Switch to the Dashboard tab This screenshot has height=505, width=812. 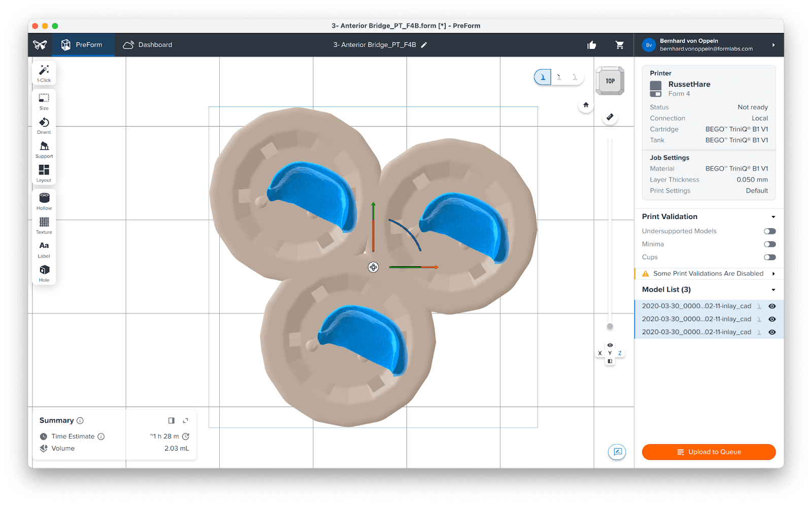coord(148,45)
